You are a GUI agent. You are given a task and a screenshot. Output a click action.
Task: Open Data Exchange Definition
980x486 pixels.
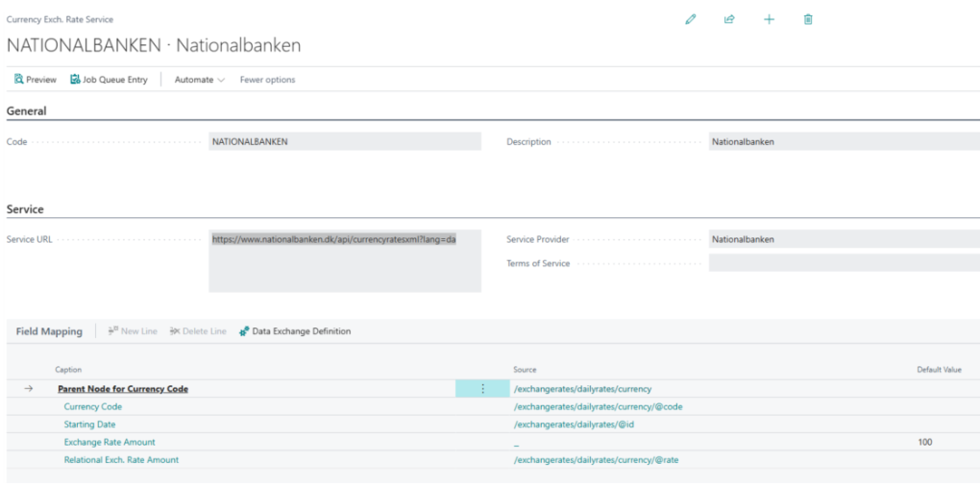(295, 331)
